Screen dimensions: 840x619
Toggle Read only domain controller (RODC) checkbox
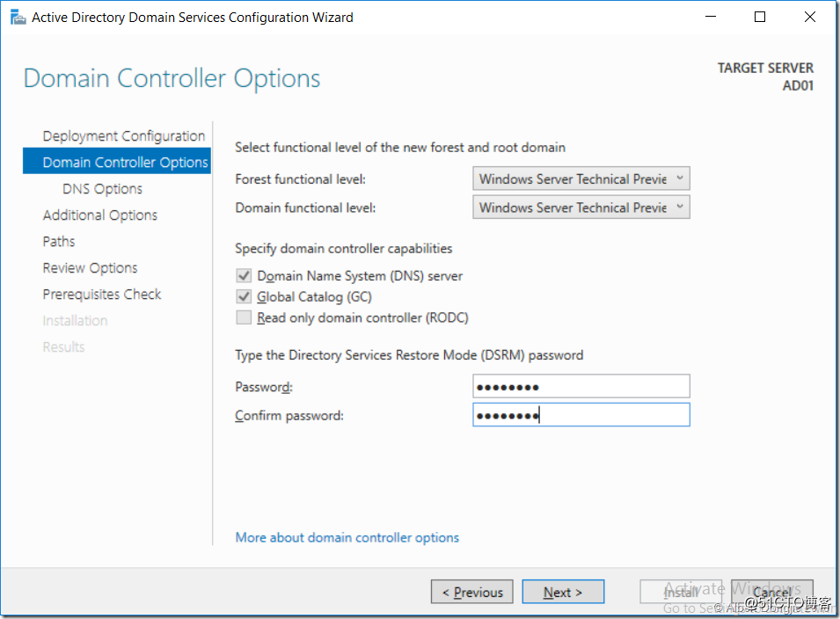244,317
